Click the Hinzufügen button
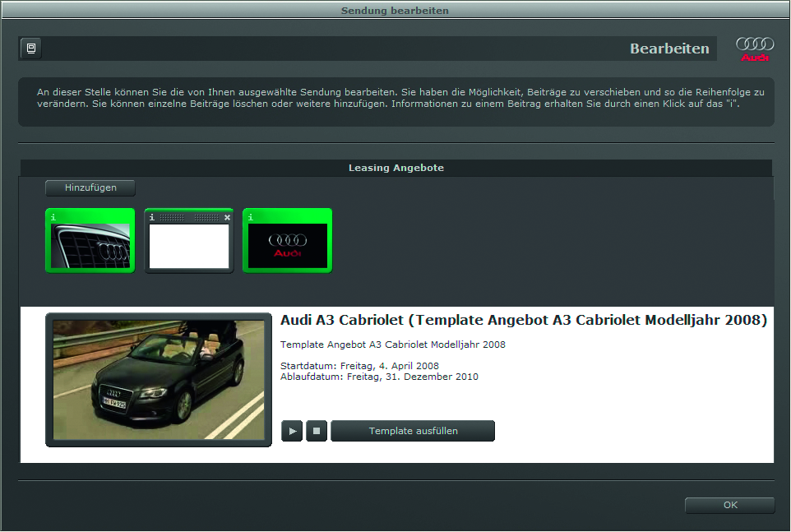791x532 pixels. click(90, 187)
